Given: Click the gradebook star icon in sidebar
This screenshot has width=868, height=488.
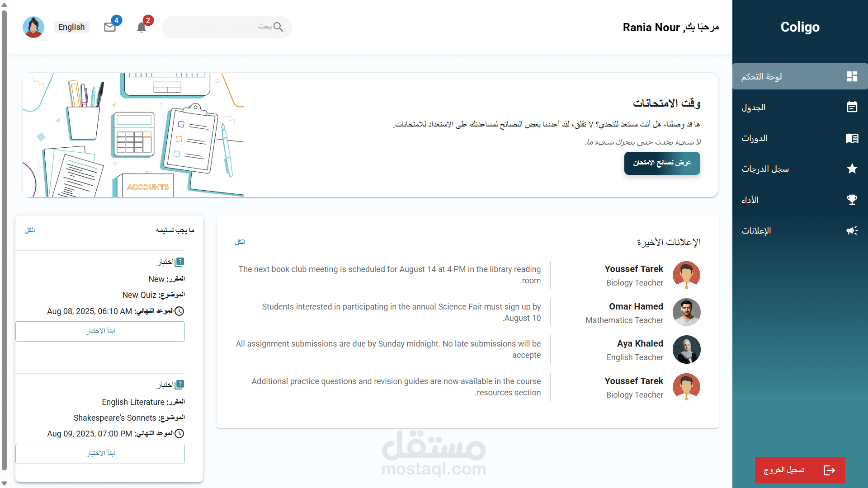Looking at the screenshot, I should click(852, 169).
